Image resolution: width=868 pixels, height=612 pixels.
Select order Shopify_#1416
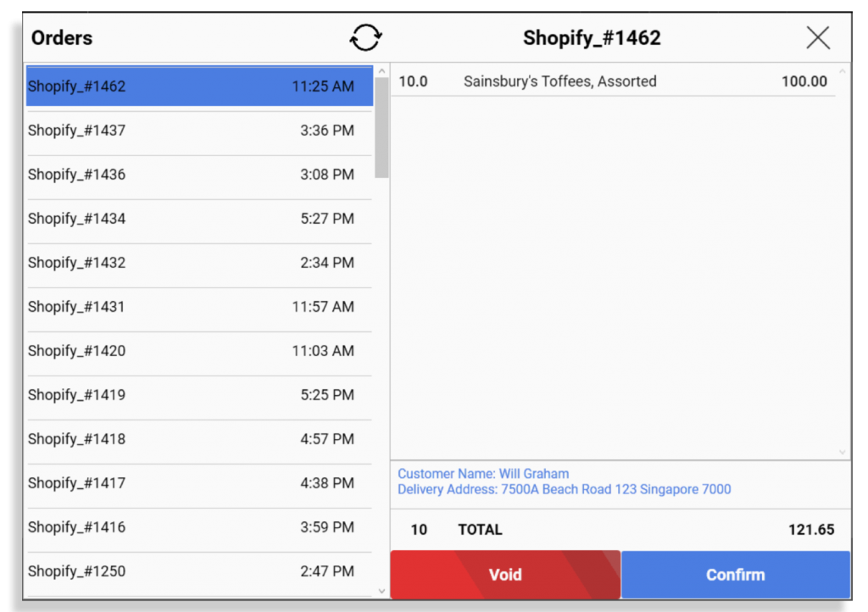199,527
